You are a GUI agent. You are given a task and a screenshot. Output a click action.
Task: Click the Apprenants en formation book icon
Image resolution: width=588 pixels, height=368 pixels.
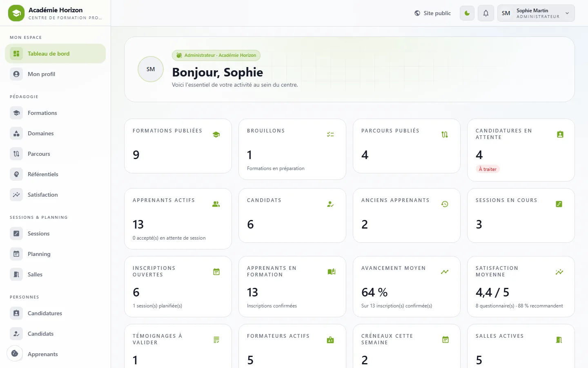click(x=332, y=272)
